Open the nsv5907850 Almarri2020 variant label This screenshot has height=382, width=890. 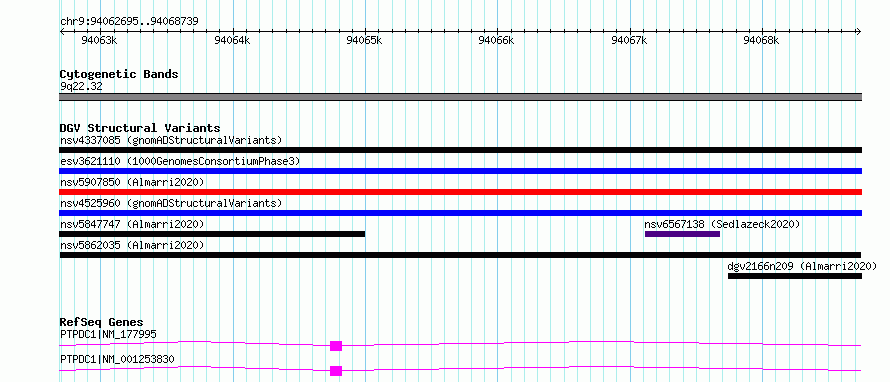[132, 182]
